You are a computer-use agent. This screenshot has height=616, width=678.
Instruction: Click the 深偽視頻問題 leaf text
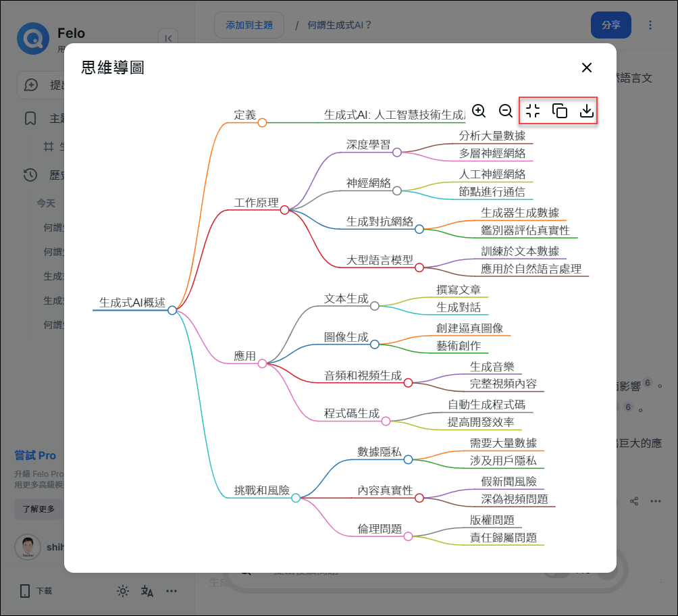[515, 498]
